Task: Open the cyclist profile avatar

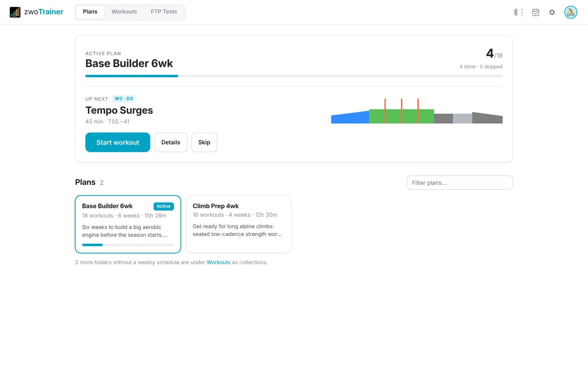Action: click(x=571, y=12)
